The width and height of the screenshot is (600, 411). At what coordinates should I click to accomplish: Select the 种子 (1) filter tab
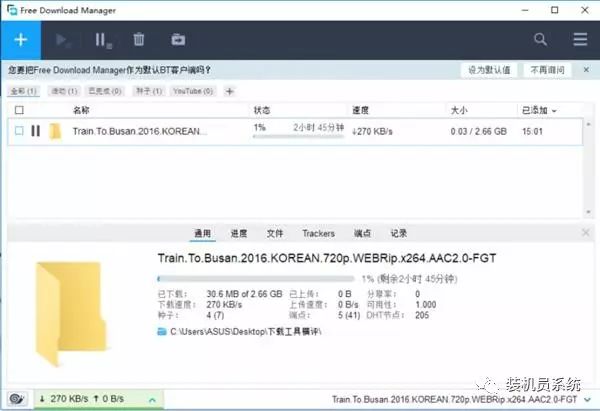pos(149,91)
